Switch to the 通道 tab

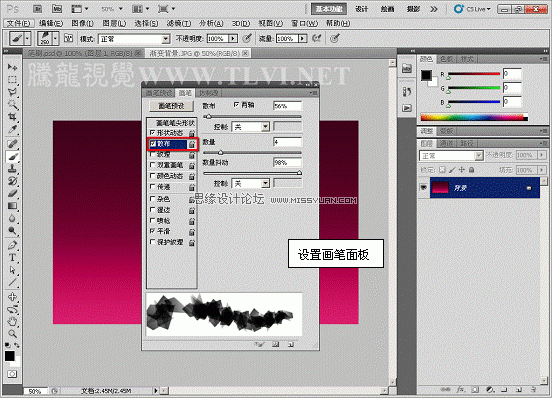pos(447,144)
